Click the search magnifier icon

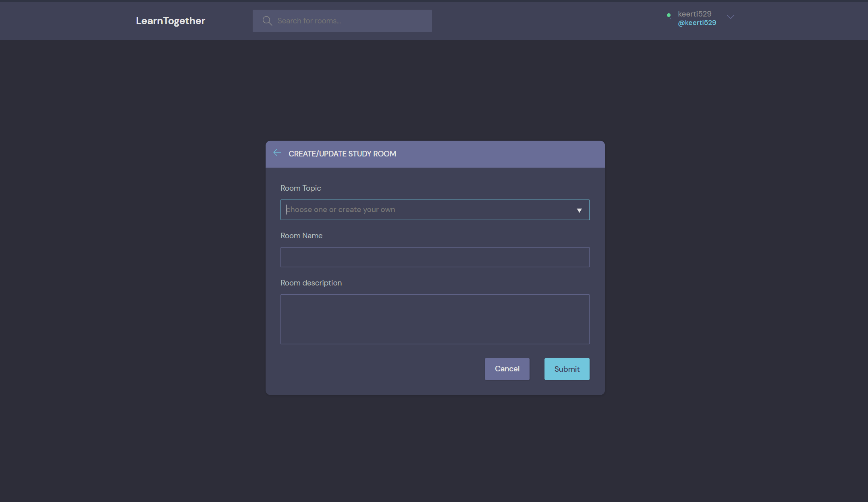[267, 21]
